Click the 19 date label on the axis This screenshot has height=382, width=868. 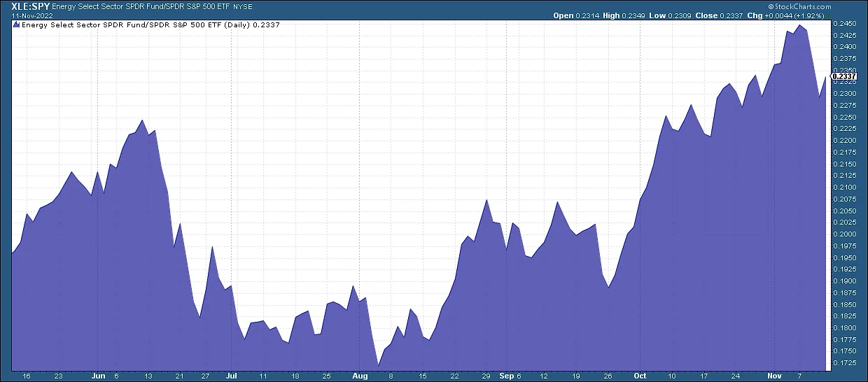[x=576, y=376]
